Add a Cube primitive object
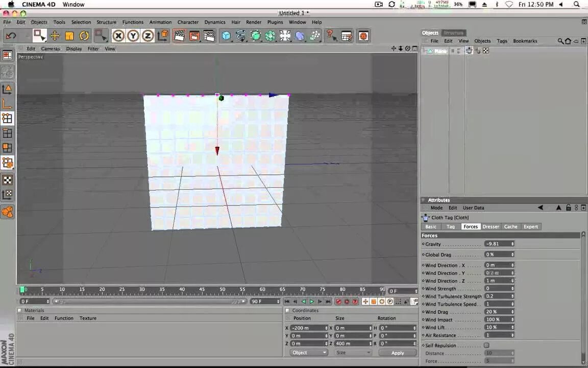Image resolution: width=588 pixels, height=368 pixels. (226, 36)
